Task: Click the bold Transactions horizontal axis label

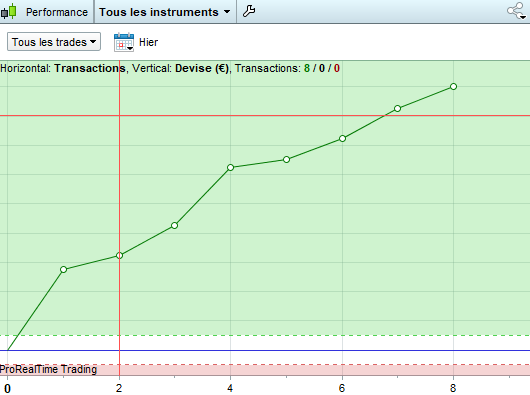Action: tap(90, 68)
